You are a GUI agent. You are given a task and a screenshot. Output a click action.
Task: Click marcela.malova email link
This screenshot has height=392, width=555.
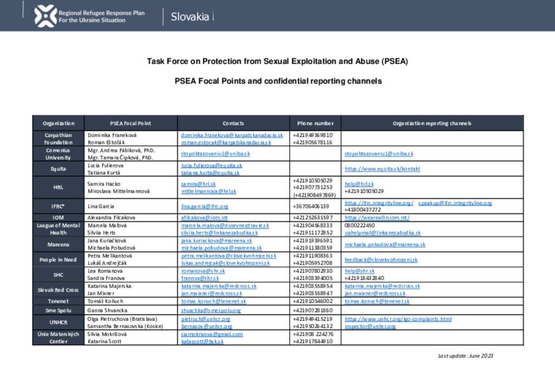coord(225,226)
